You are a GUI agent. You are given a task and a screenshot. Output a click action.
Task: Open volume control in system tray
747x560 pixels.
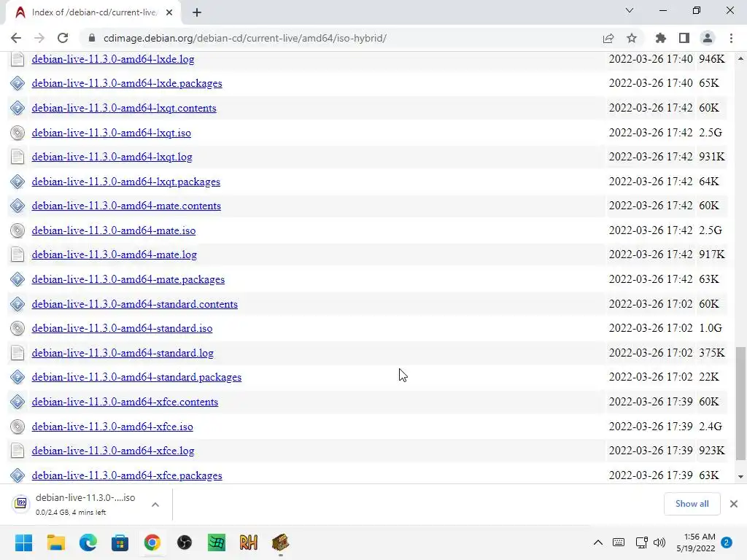tap(659, 542)
